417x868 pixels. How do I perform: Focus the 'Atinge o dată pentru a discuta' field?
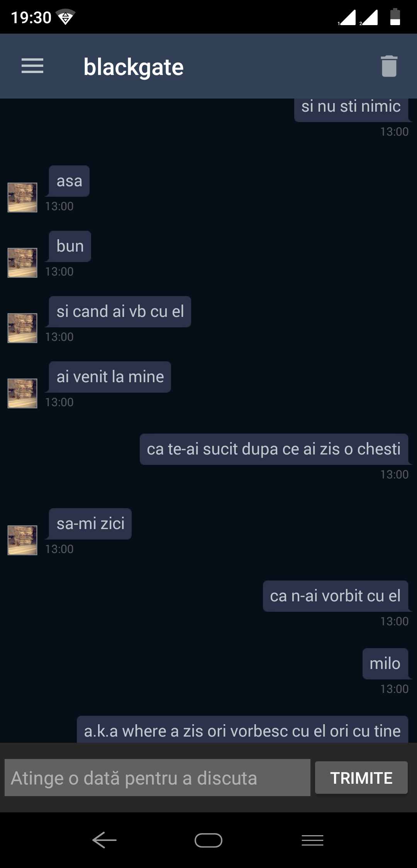pos(158,778)
